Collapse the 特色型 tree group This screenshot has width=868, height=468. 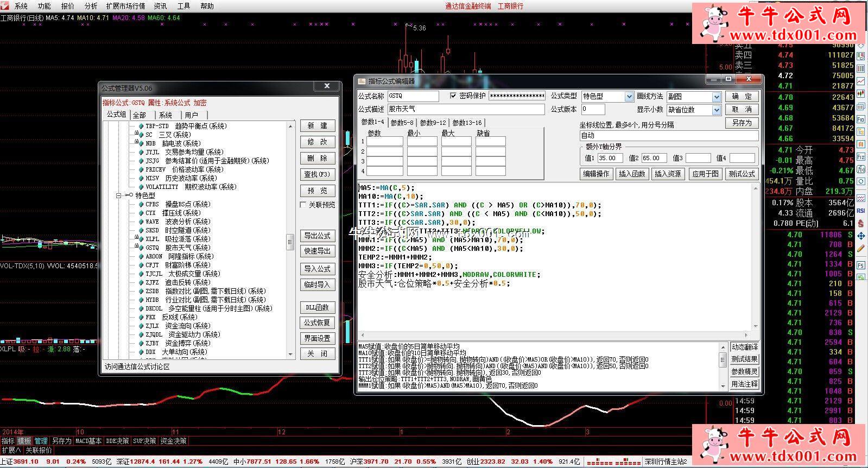(x=118, y=195)
